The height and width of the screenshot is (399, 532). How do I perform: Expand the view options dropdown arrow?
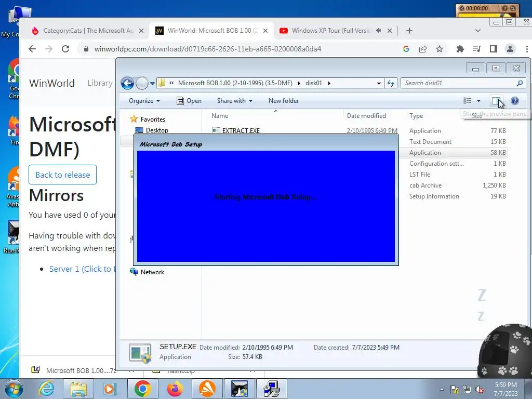[478, 101]
